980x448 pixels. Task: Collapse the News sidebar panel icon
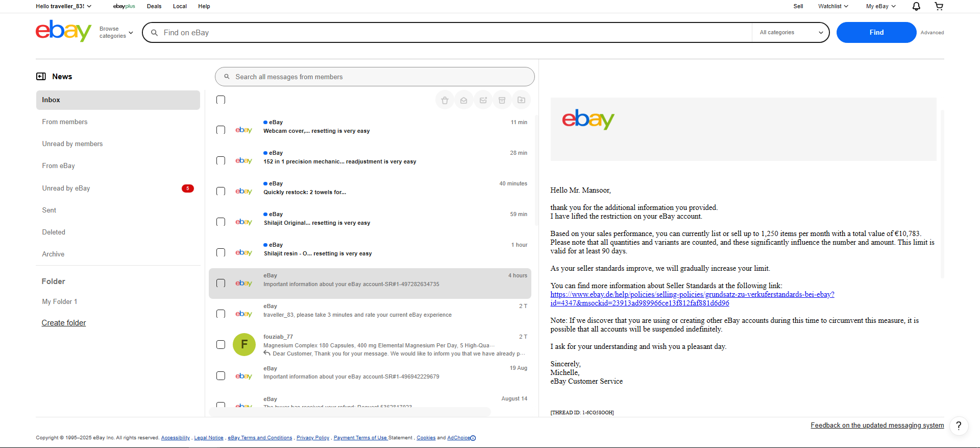coord(41,77)
